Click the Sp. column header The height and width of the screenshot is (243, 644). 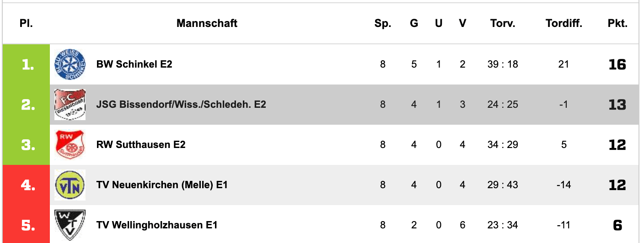[383, 23]
